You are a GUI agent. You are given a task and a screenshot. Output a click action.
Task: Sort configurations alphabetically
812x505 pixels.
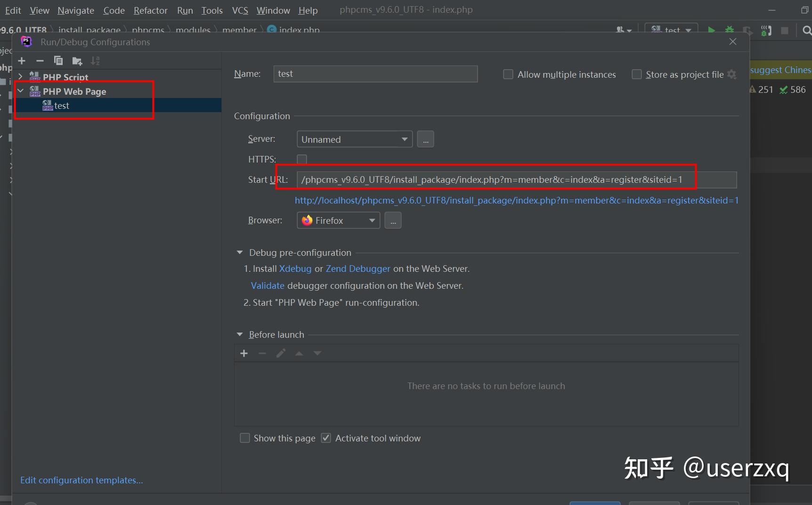click(x=95, y=60)
